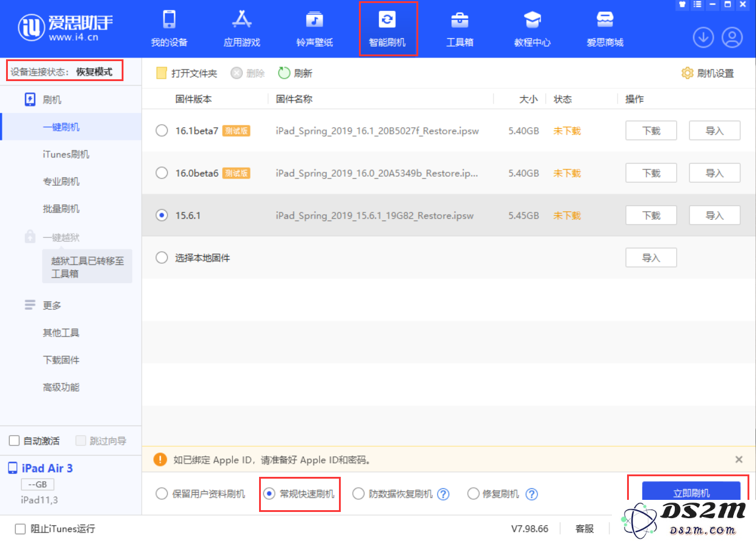This screenshot has width=756, height=541.
Task: Select iTunes刷机 in the sidebar
Action: point(66,154)
